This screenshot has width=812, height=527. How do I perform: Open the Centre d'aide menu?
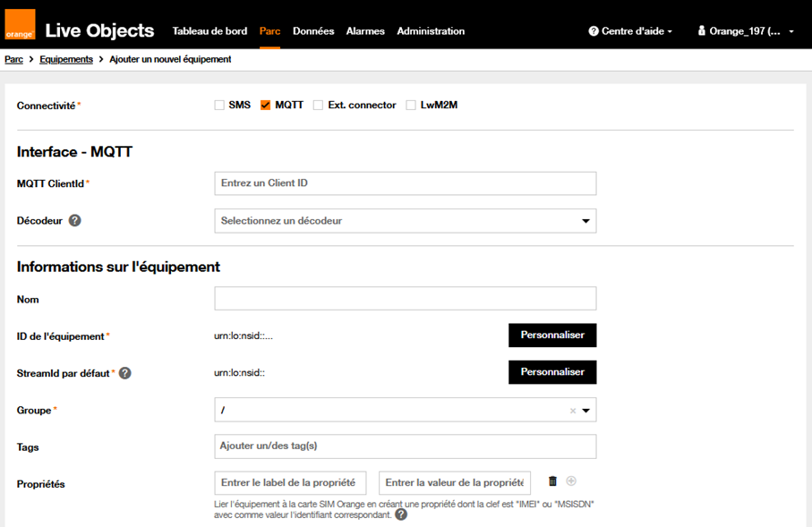630,31
